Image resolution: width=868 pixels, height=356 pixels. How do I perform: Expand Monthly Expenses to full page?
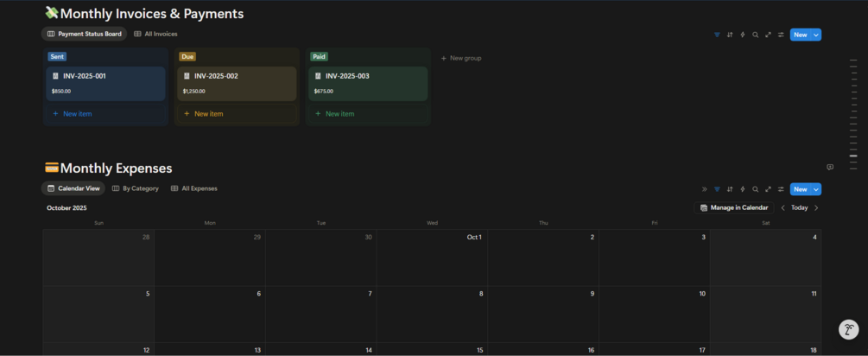[x=768, y=188]
